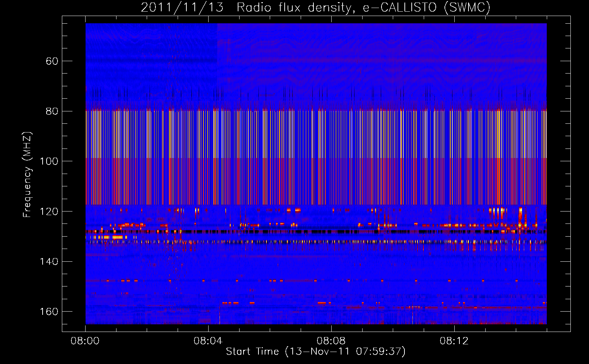The image size is (589, 364).
Task: Select the 140 frequency tick label
Action: coord(49,262)
